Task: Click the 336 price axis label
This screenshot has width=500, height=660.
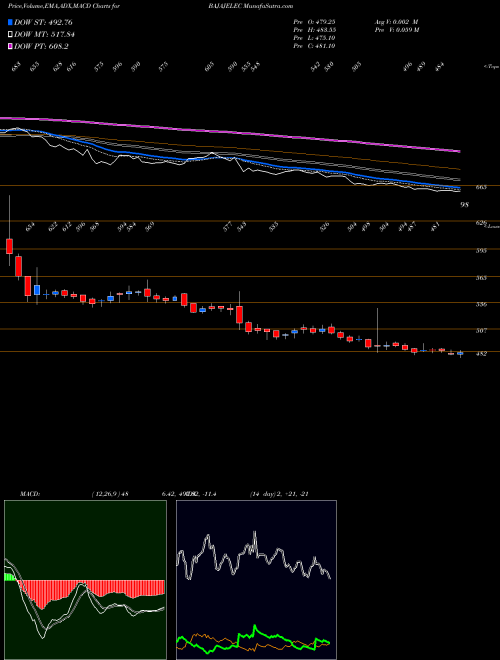Action: click(x=481, y=304)
